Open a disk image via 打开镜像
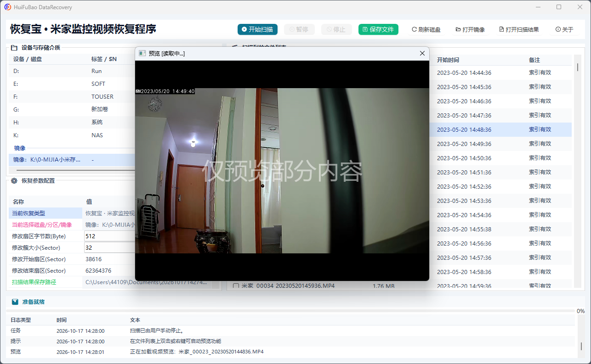Image resolution: width=591 pixels, height=364 pixels. click(x=470, y=29)
